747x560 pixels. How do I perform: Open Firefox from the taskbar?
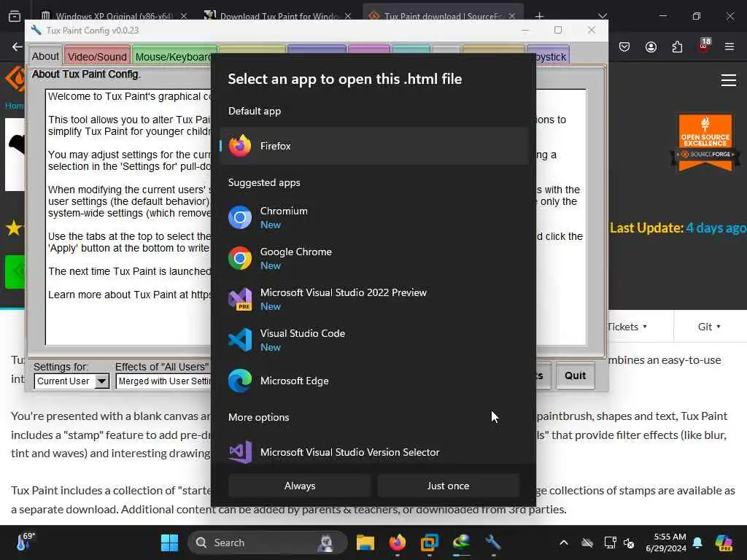398,542
